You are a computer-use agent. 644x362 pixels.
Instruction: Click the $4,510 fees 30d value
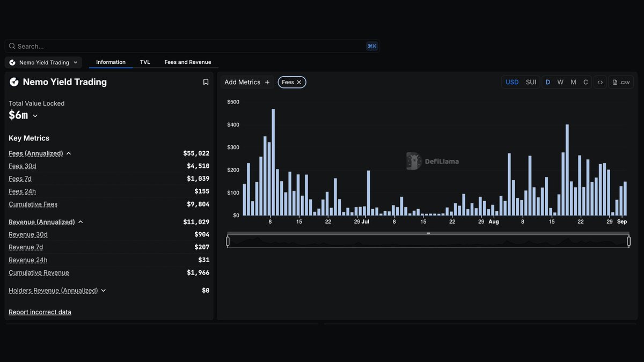[198, 166]
